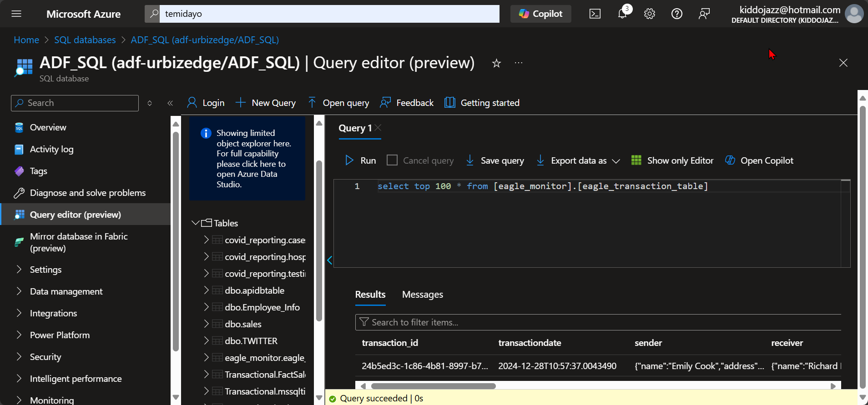This screenshot has width=868, height=405.
Task: Open the account avatar menu
Action: [854, 14]
